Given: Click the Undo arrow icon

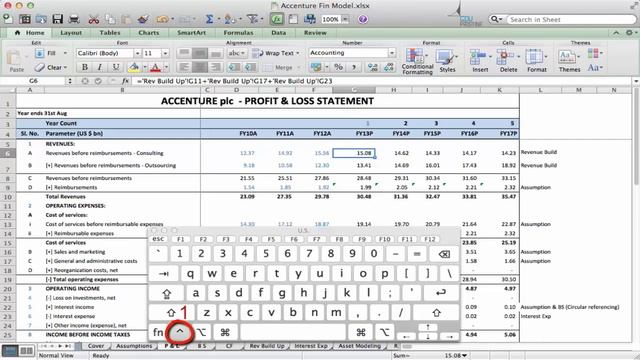Looking at the screenshot, I should tap(162, 19).
